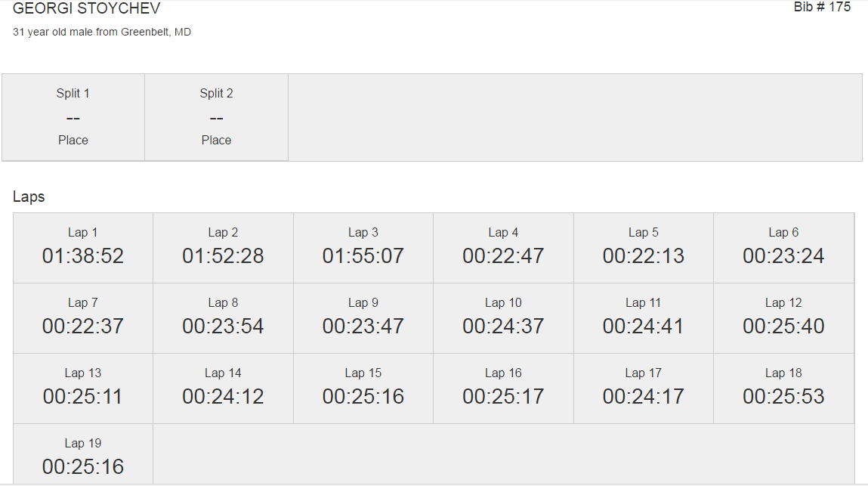The height and width of the screenshot is (486, 868).
Task: Click the Lap 7 cell
Action: (x=83, y=318)
